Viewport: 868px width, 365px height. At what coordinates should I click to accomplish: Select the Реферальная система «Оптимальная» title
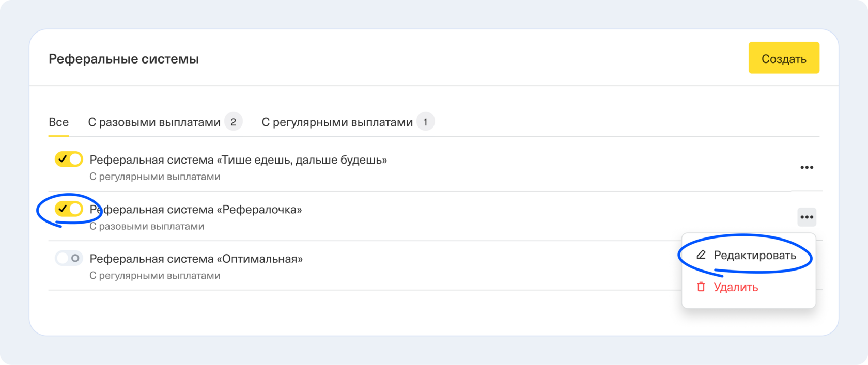[196, 259]
